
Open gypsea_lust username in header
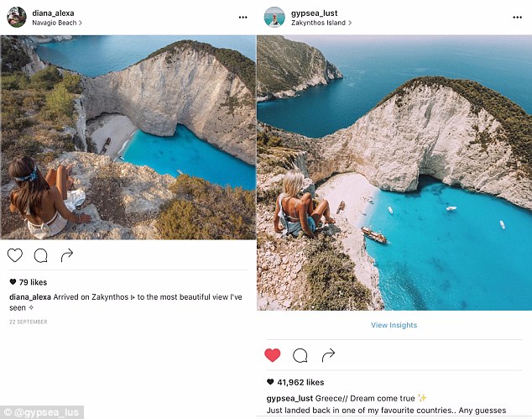pos(315,13)
